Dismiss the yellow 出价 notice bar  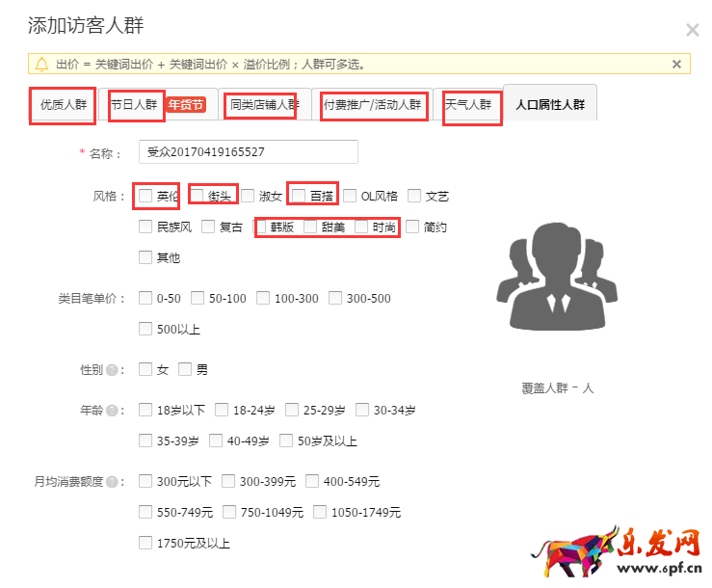(676, 64)
